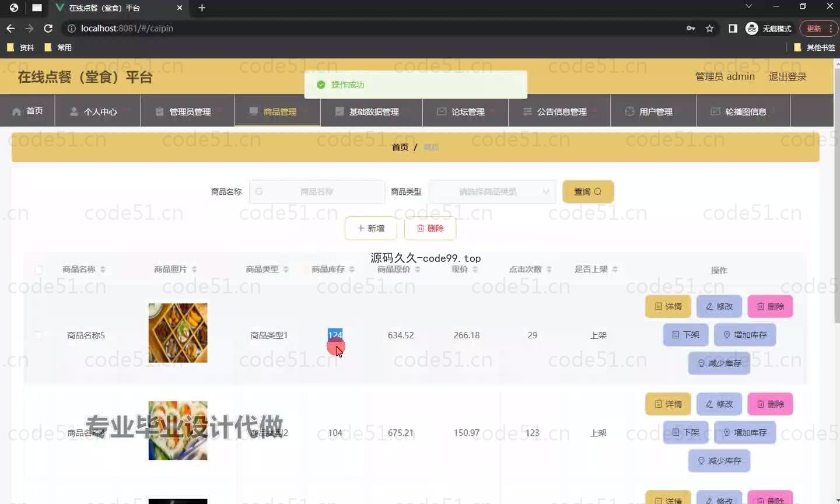The width and height of the screenshot is (840, 504).
Task: Open the 商品管理 menu
Action: (x=277, y=111)
